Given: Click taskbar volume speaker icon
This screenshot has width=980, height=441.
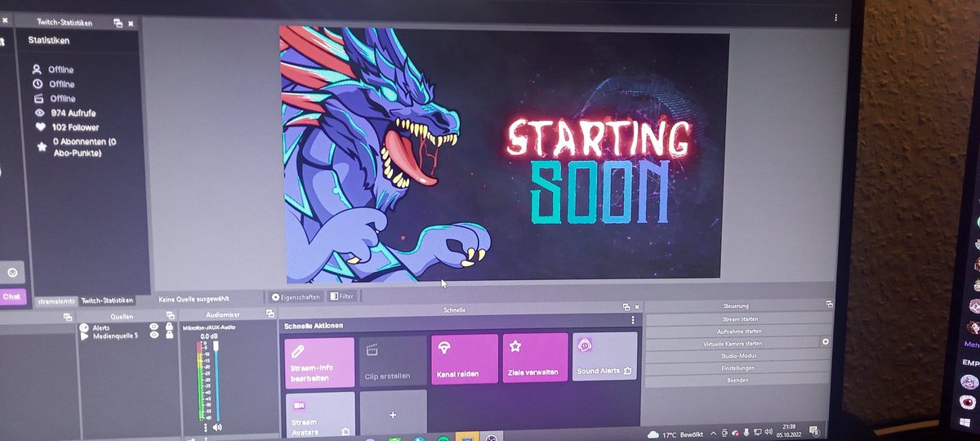Looking at the screenshot, I should coord(770,432).
